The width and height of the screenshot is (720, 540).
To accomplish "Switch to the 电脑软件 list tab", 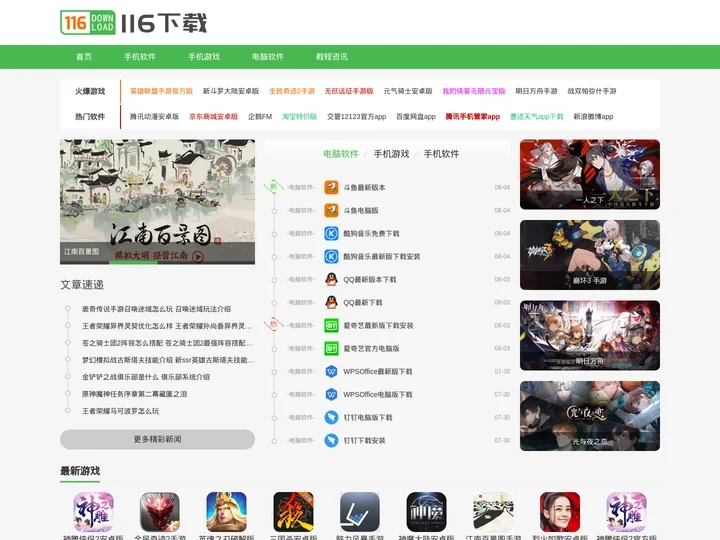I will click(341, 154).
